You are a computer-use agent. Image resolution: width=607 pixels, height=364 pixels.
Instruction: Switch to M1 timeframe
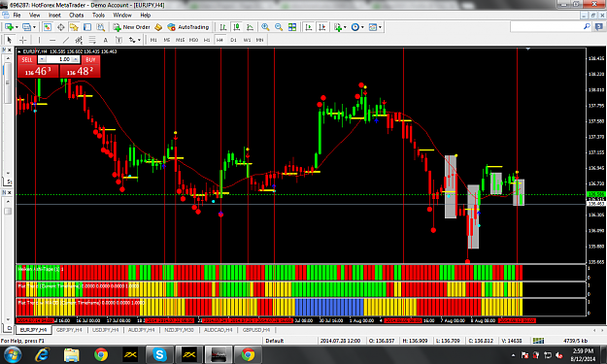pos(153,40)
